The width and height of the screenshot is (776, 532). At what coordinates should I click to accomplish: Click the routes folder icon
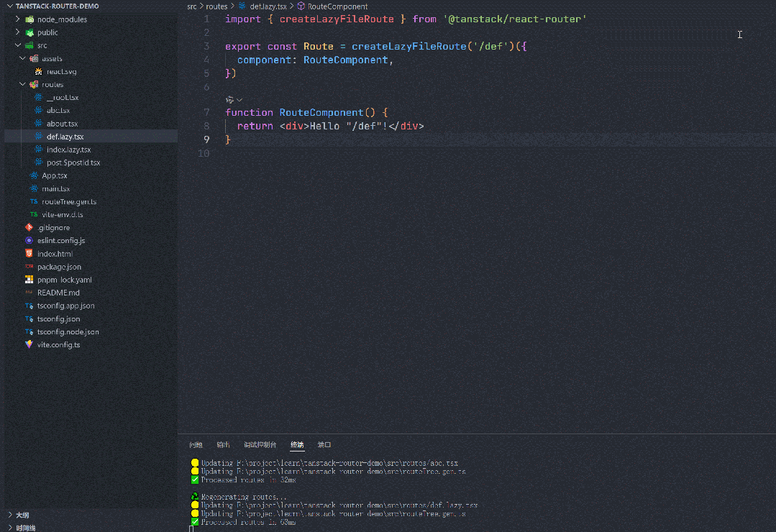(x=34, y=85)
